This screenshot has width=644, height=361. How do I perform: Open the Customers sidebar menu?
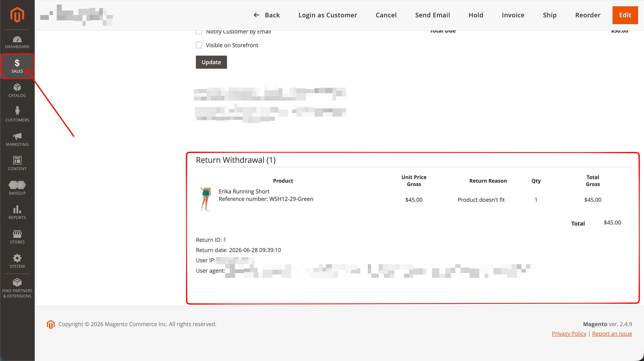click(x=17, y=115)
